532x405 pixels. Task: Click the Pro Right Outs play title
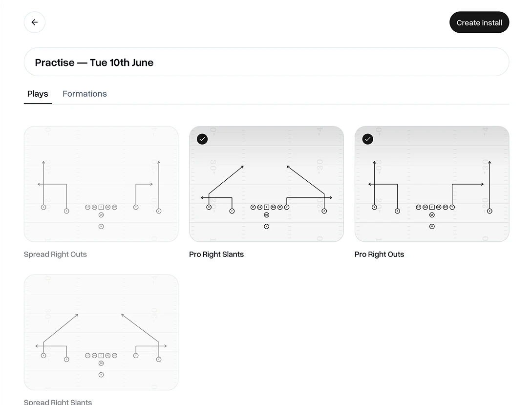click(379, 254)
